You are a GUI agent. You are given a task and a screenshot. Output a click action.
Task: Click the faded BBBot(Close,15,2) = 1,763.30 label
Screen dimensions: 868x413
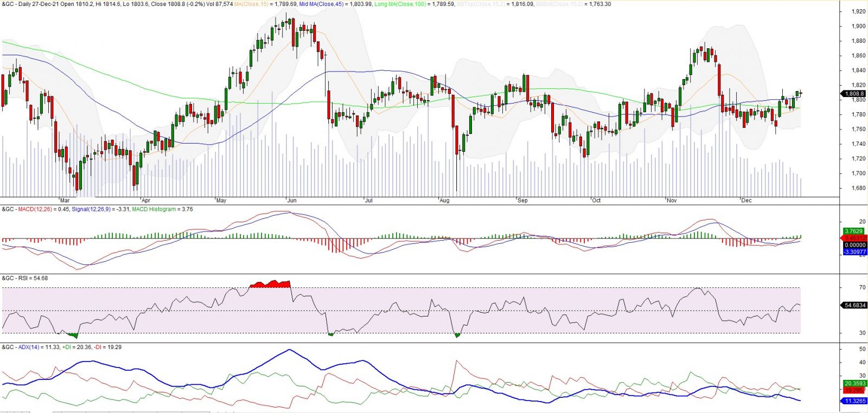click(x=573, y=4)
